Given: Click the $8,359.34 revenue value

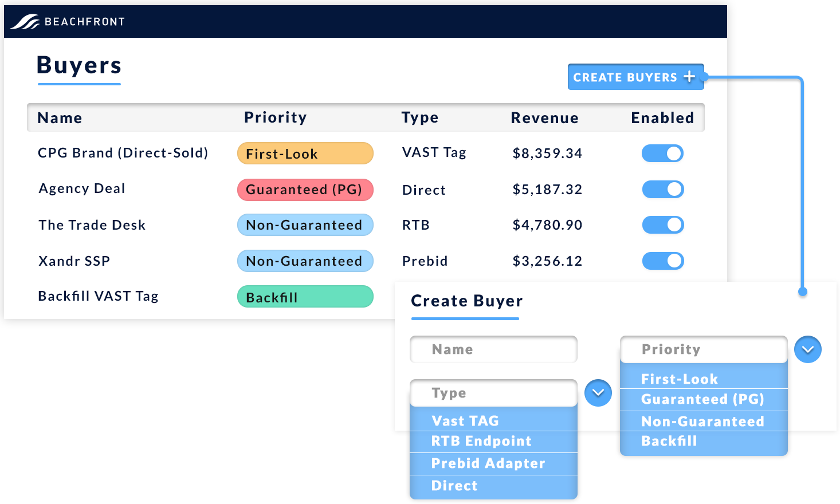Looking at the screenshot, I should point(547,153).
